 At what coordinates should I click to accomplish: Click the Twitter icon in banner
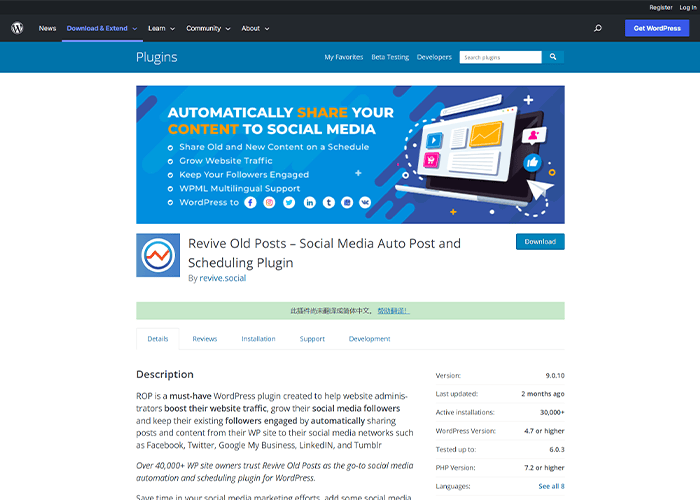[x=289, y=203]
